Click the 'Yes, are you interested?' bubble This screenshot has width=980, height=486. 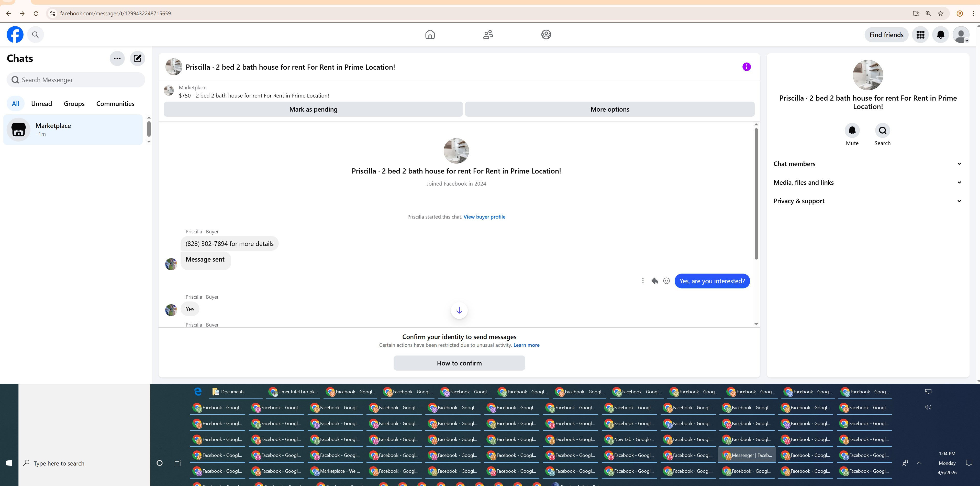click(712, 281)
